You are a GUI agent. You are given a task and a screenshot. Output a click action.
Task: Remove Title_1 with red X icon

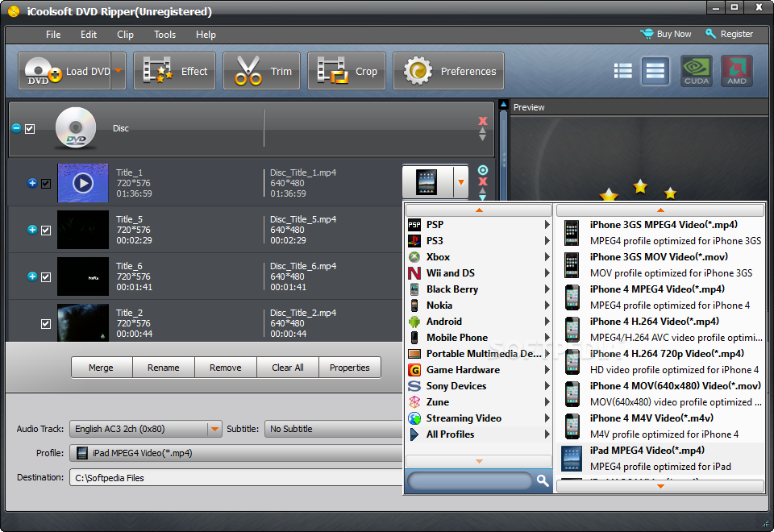click(x=483, y=181)
